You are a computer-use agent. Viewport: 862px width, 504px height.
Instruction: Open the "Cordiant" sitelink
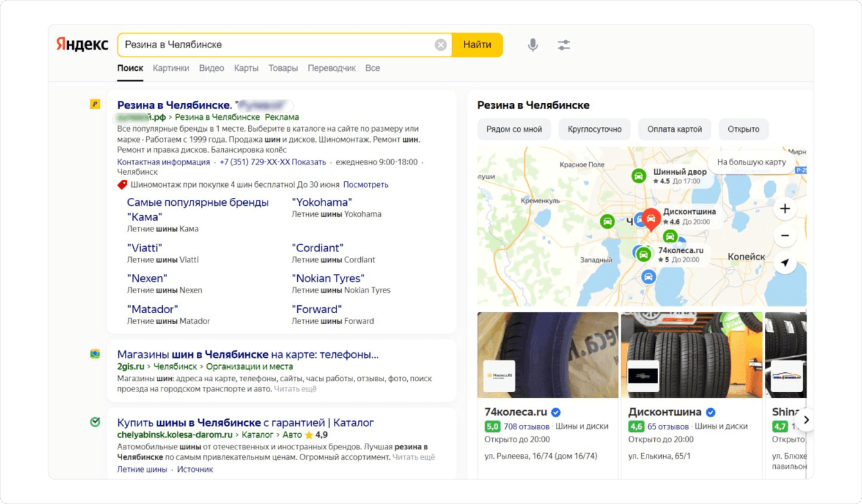(x=318, y=248)
